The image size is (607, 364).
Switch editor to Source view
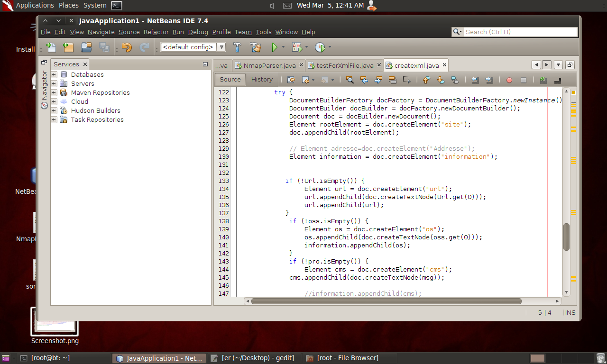click(x=230, y=80)
